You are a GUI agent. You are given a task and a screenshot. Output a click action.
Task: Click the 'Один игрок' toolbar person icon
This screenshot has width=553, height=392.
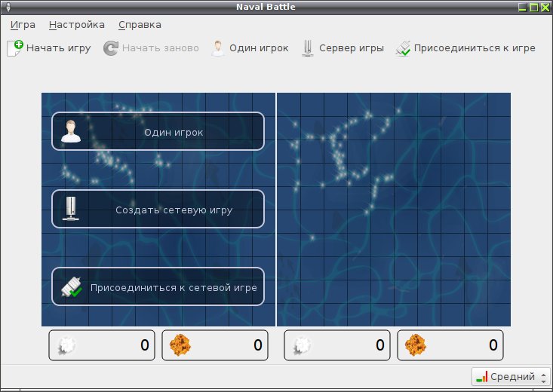217,48
